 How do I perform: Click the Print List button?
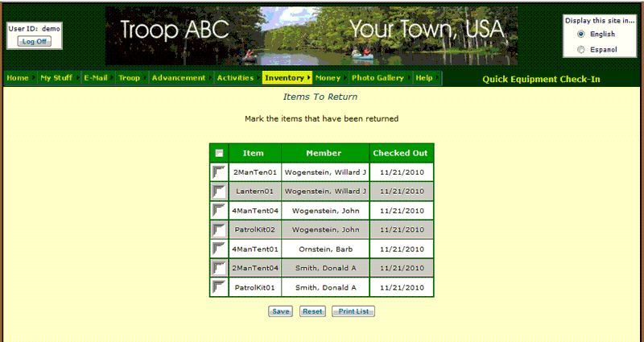(x=353, y=311)
